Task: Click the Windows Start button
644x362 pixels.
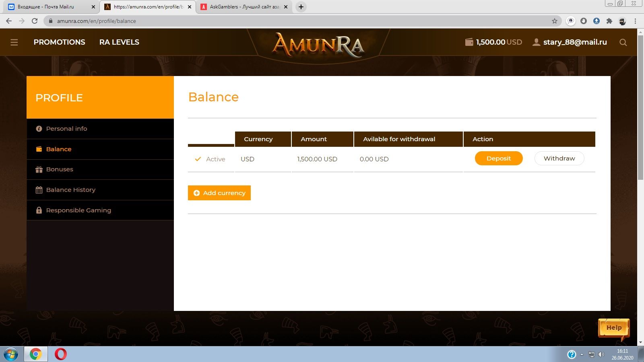Action: click(10, 354)
